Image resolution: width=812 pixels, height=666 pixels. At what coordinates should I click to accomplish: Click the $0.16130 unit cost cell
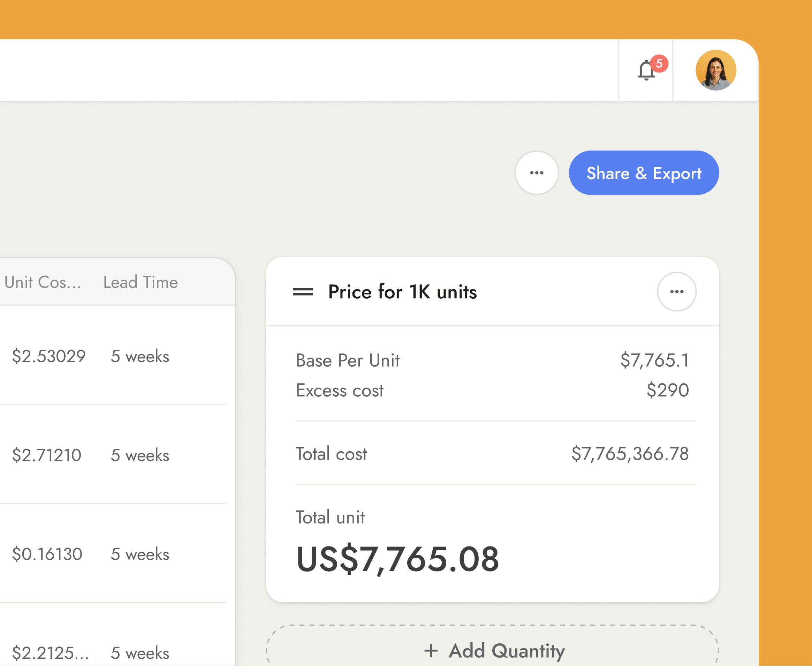(47, 554)
